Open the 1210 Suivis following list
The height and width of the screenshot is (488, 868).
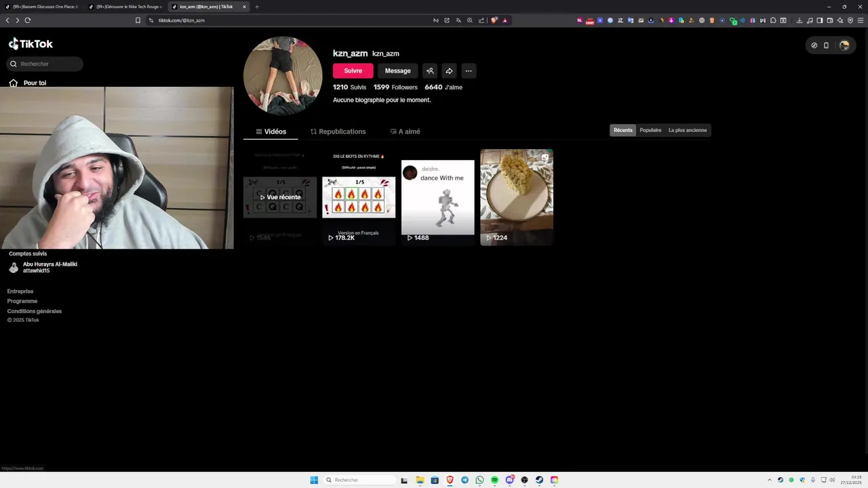pos(349,87)
